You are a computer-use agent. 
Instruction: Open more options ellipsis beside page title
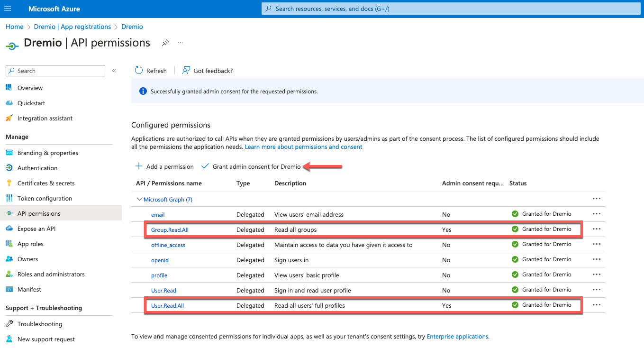(x=181, y=43)
